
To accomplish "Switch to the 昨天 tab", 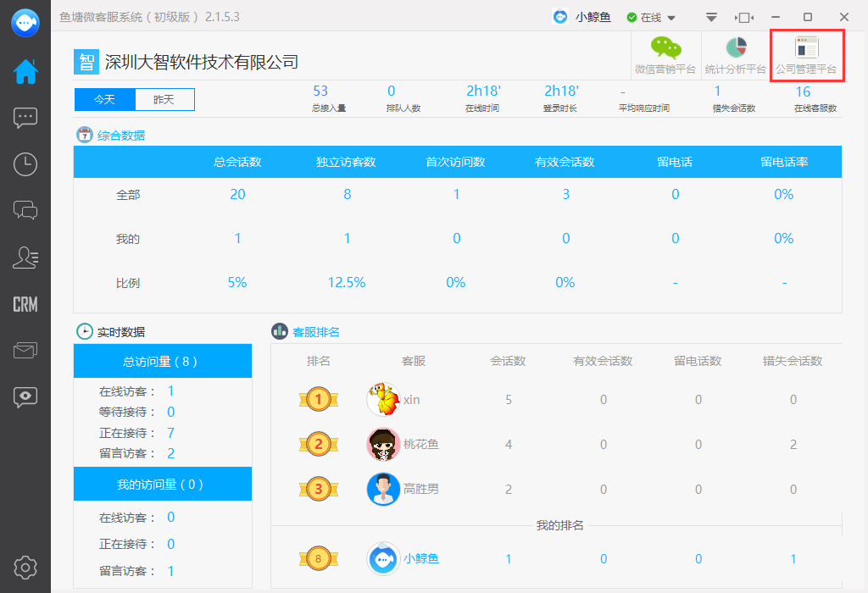I will point(164,99).
